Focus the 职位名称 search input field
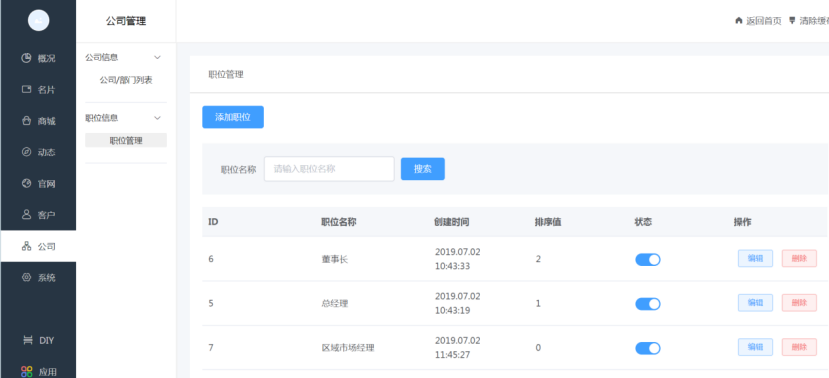The image size is (829, 378). pos(329,169)
